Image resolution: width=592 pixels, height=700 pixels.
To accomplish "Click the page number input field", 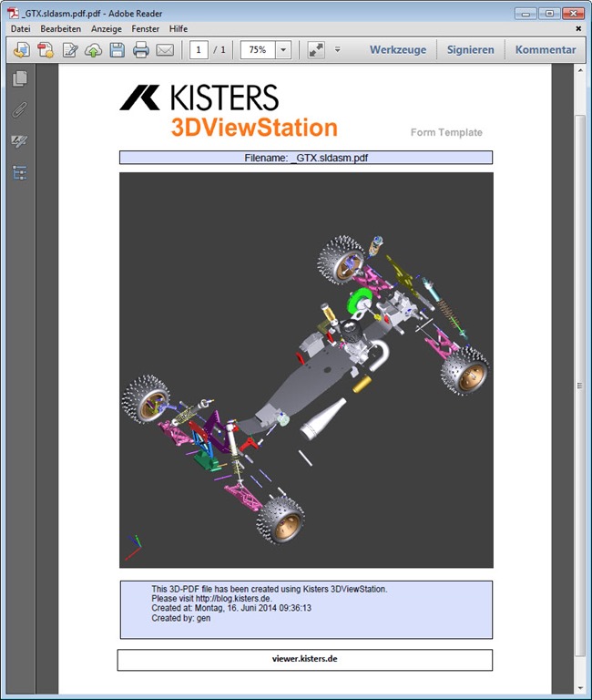I will pos(199,49).
